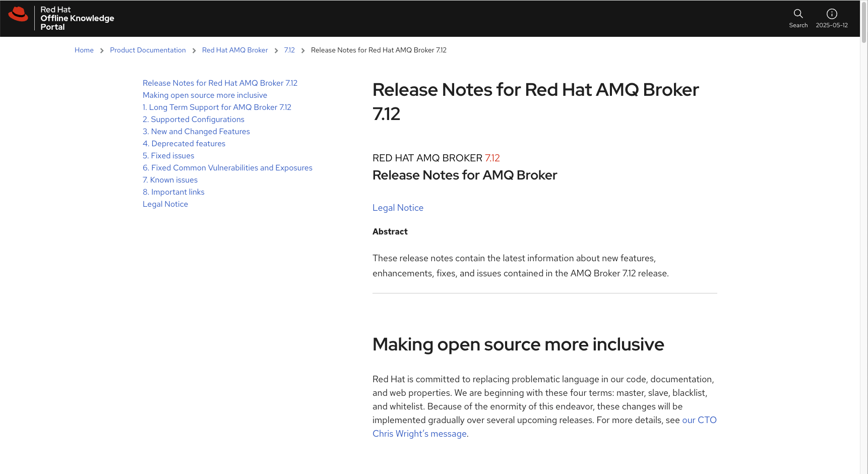Select Deprecated features contents entry
Screen dimensions: 868x474
184,144
